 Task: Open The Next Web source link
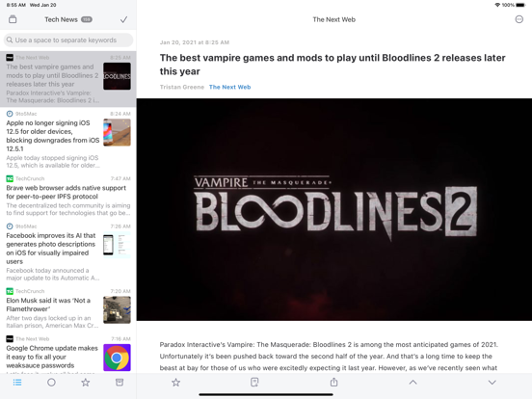point(229,87)
